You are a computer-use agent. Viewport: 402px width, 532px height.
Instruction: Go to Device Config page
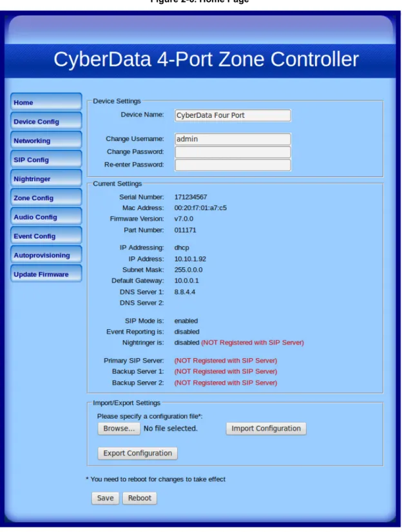point(46,121)
